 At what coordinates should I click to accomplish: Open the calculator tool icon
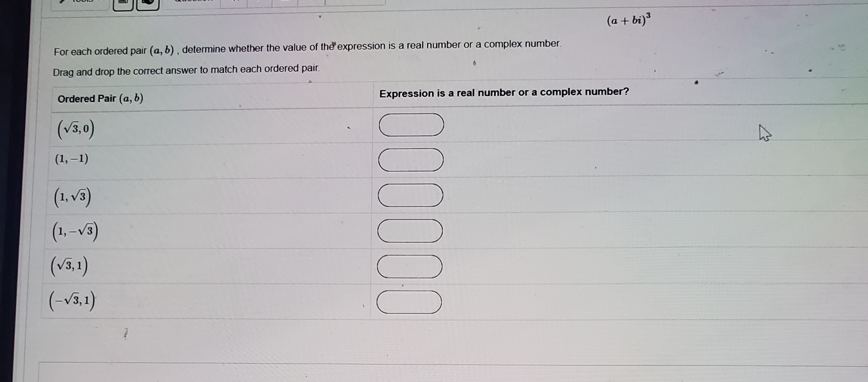click(x=122, y=4)
